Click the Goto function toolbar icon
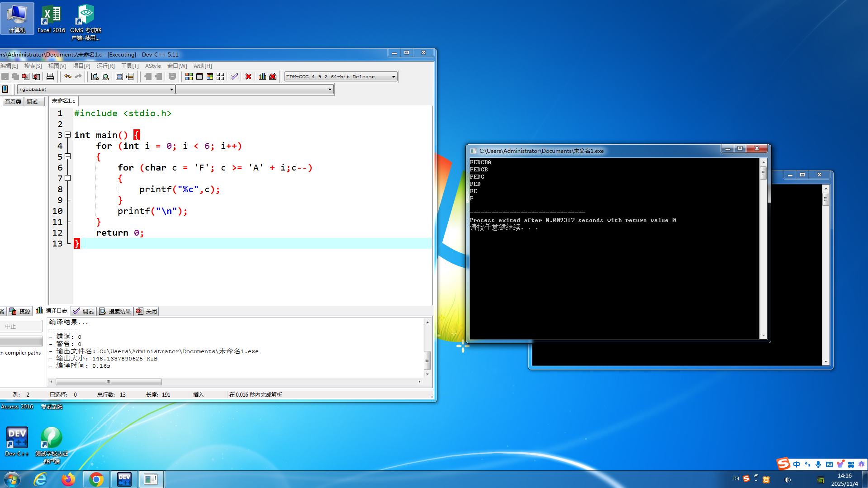 pos(119,76)
